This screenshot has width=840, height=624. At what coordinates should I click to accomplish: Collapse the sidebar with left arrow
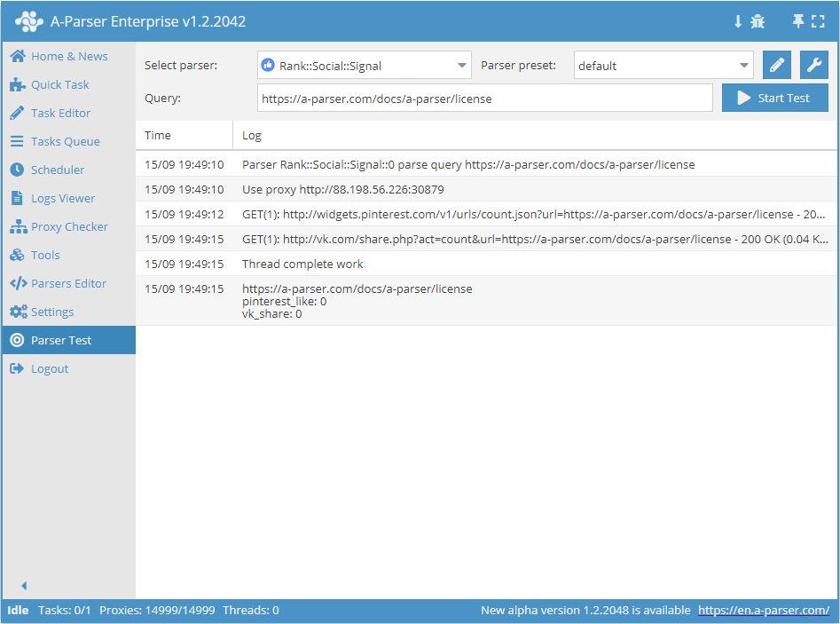(x=24, y=586)
